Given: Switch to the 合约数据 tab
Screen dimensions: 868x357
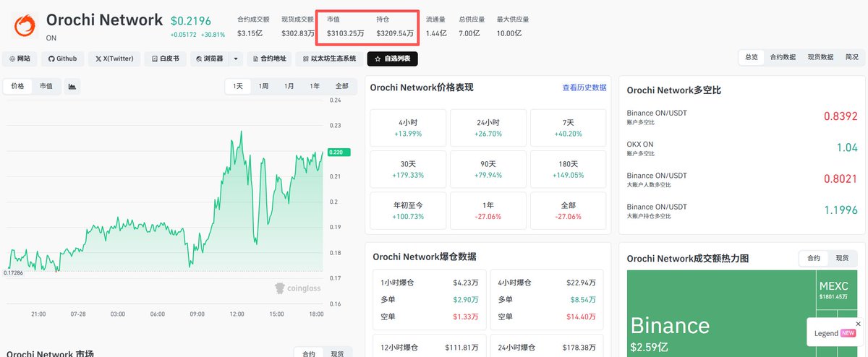Looking at the screenshot, I should [x=783, y=56].
